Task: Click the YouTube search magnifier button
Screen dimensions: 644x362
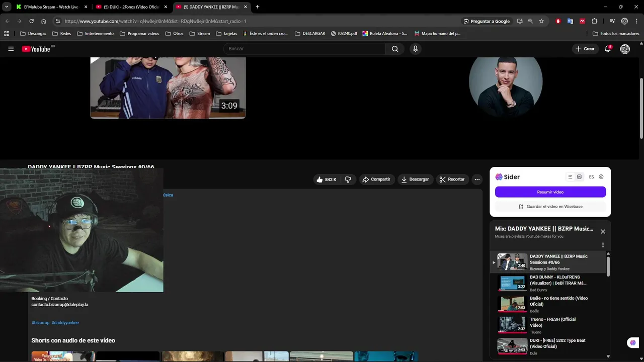Action: (x=395, y=49)
